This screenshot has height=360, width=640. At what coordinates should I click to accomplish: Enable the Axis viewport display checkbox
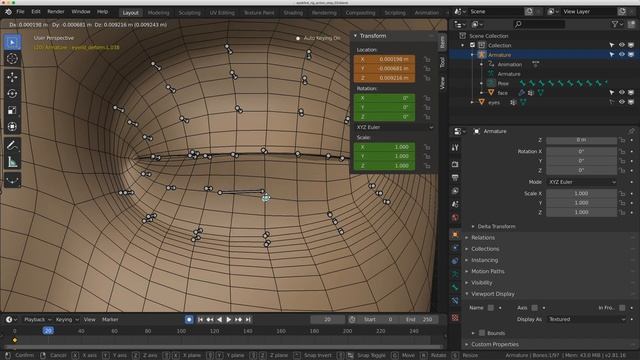tap(534, 308)
